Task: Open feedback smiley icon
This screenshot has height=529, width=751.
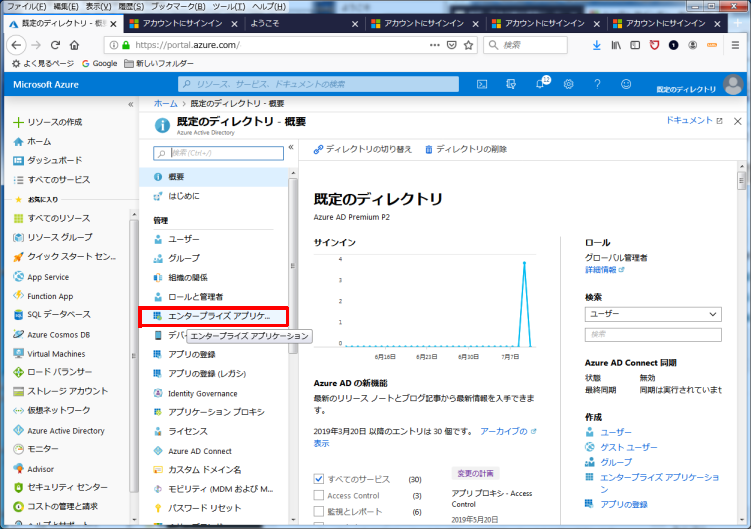Action: (626, 84)
